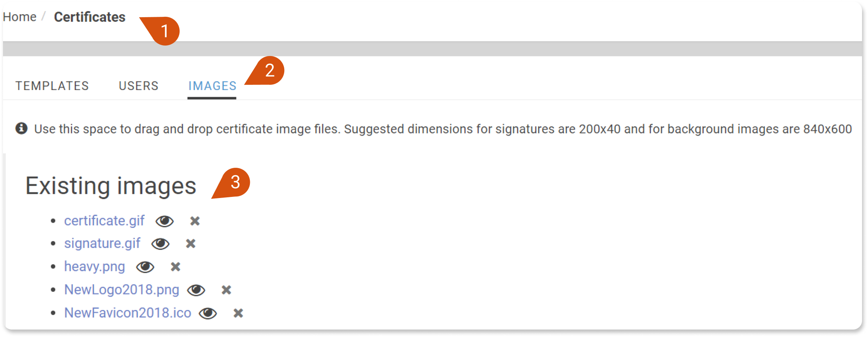Open the Users tab

click(139, 86)
